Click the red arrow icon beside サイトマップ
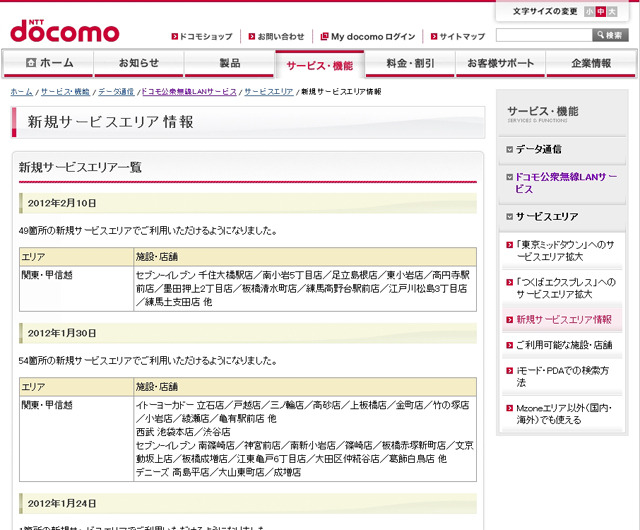This screenshot has height=530, width=640. [x=434, y=36]
